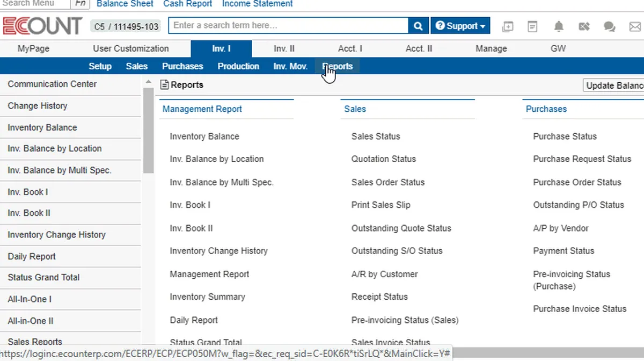Focus the search term input field
Screen dimensions: 644x361
pos(289,26)
